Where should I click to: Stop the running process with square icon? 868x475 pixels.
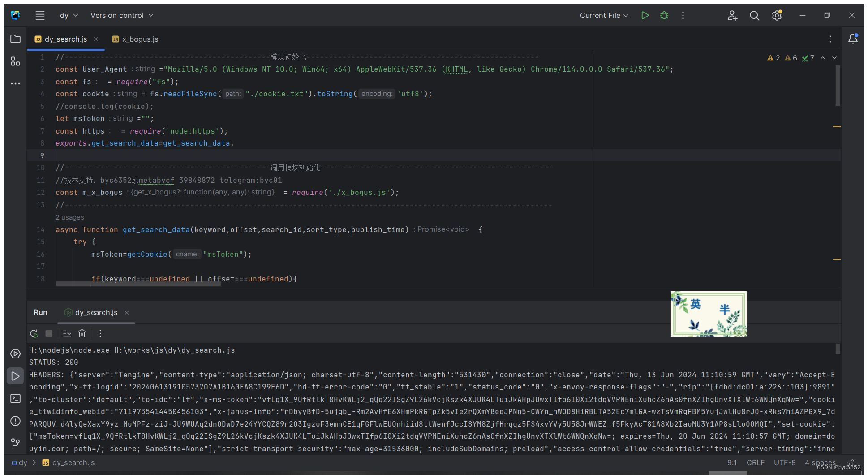coord(49,333)
